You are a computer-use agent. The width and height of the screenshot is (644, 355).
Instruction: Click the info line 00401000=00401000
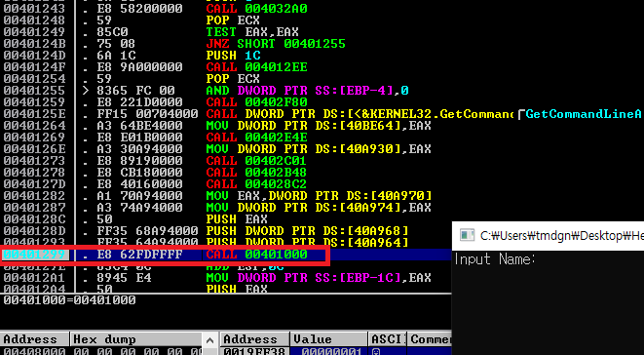click(69, 300)
